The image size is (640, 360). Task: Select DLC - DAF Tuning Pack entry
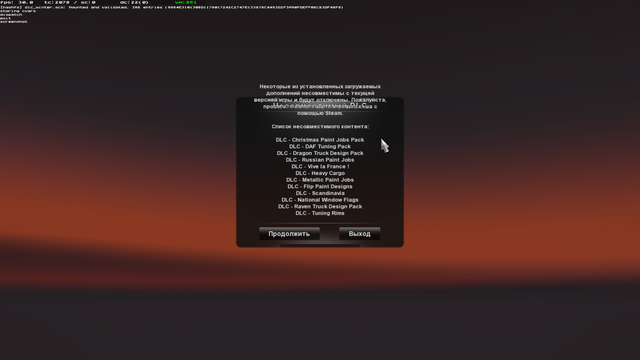click(x=320, y=146)
